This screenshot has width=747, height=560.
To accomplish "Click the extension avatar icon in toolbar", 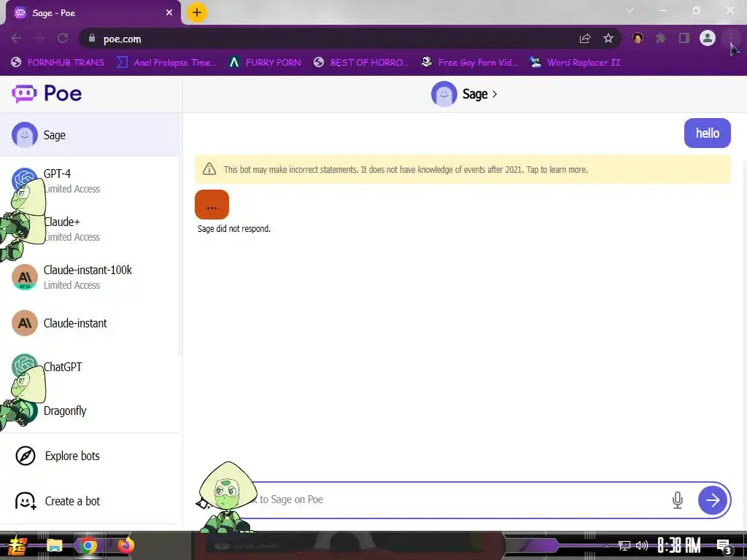I will click(638, 38).
